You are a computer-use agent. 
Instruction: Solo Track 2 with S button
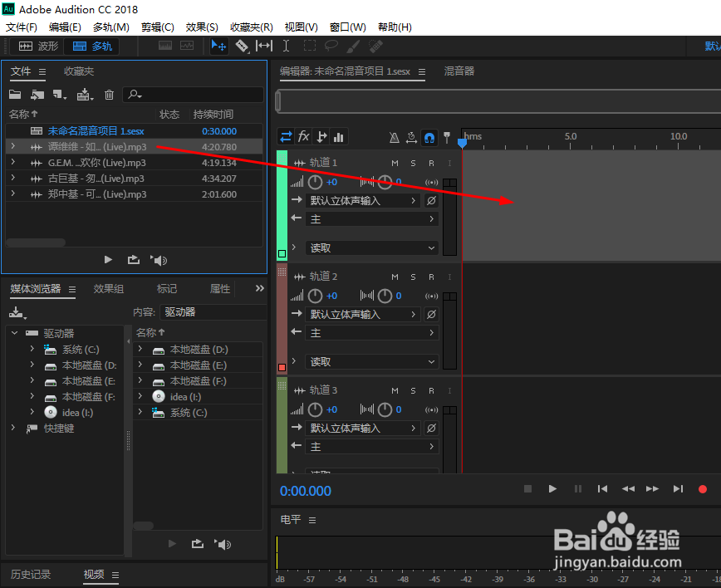(413, 277)
